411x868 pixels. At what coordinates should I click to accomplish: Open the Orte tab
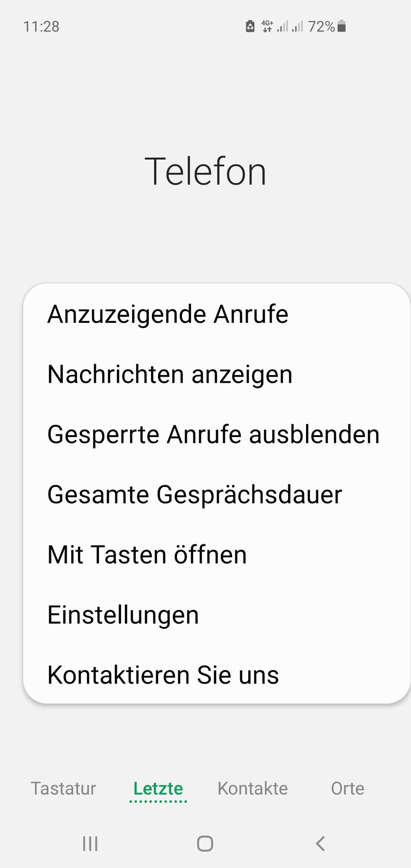click(347, 788)
